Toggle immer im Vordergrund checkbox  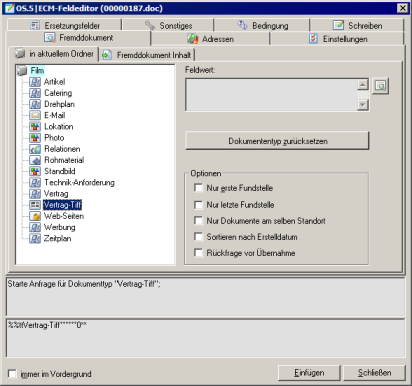coord(12,374)
